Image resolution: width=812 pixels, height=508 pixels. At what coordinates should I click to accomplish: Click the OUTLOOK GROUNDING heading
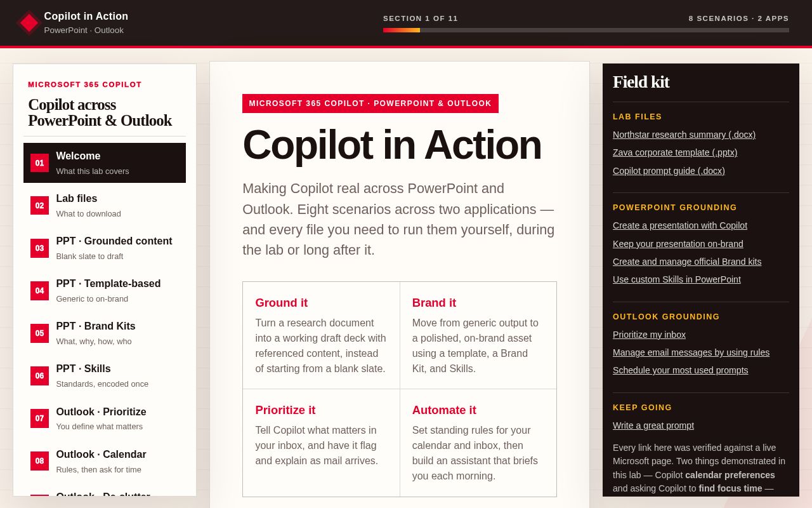click(666, 317)
